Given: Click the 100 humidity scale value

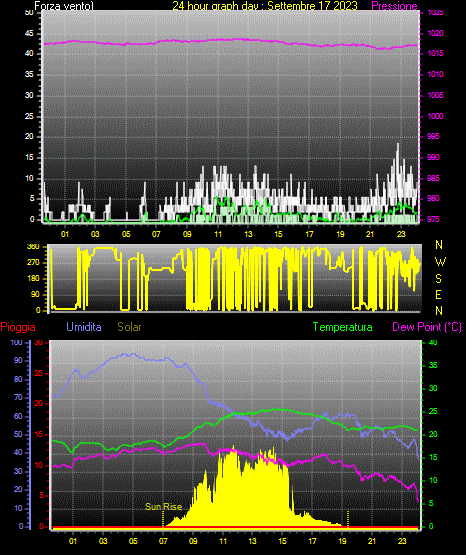Looking at the screenshot, I should 16,342.
